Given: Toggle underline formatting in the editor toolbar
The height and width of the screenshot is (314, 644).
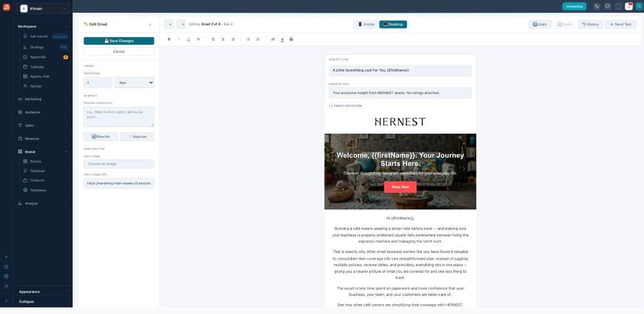Looking at the screenshot, I should coord(188,40).
